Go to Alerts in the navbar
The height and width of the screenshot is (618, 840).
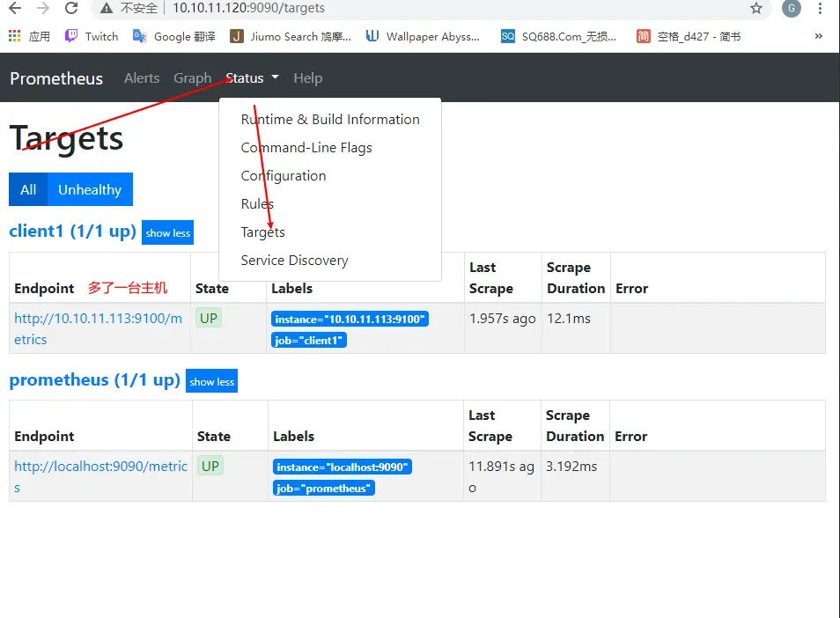(142, 78)
